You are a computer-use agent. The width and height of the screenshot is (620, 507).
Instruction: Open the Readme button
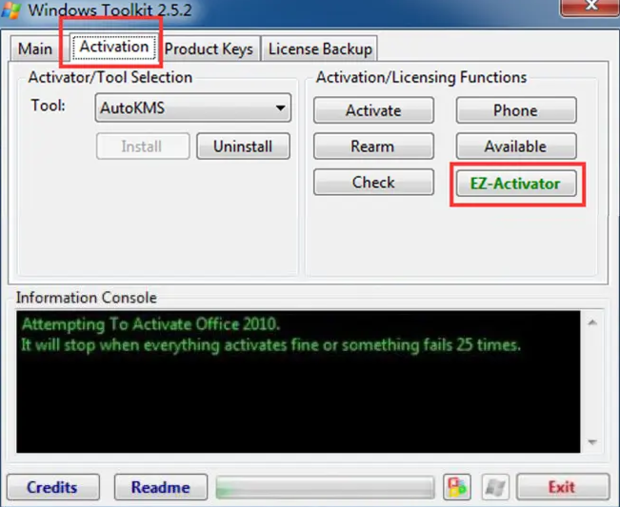point(161,487)
